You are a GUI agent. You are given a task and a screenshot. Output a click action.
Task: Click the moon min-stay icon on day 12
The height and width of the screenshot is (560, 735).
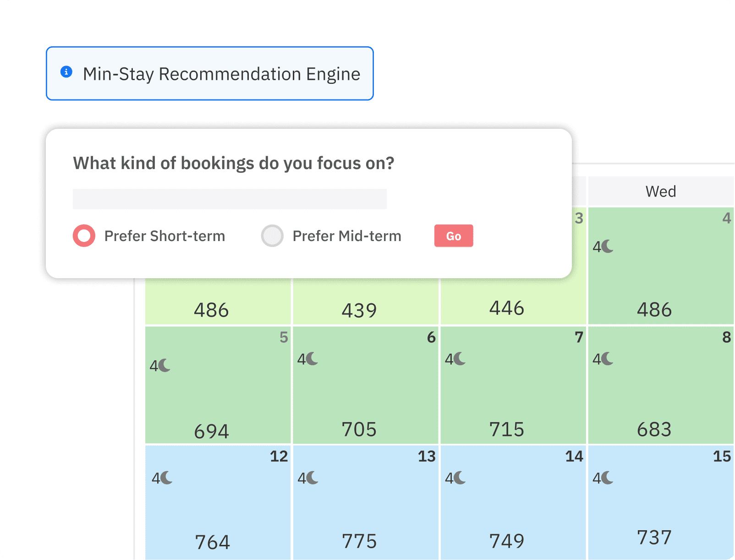pyautogui.click(x=167, y=478)
